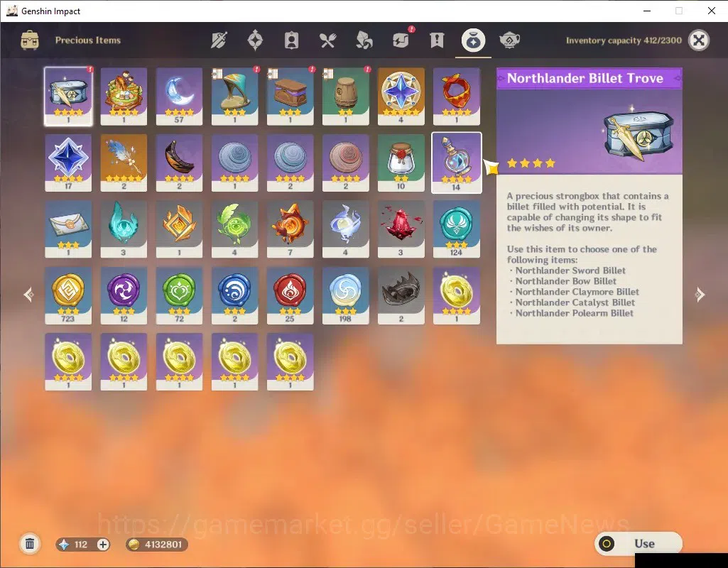
Task: Select the crimson crystal item with 3
Action: (401, 229)
